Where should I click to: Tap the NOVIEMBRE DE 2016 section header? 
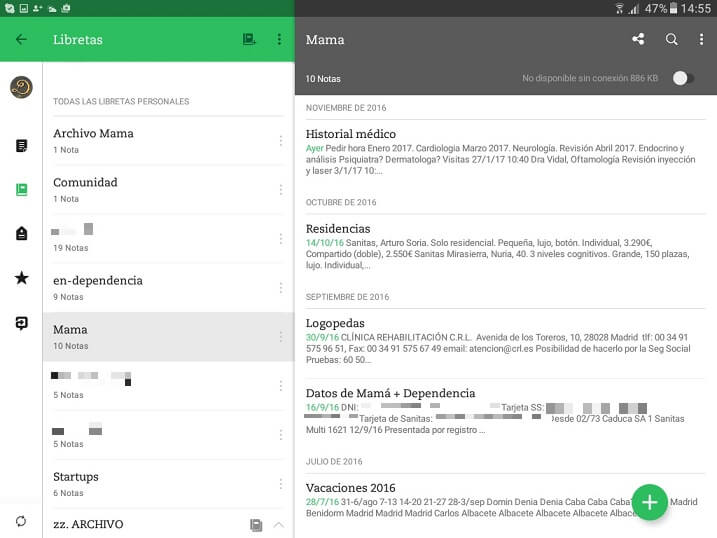click(346, 108)
